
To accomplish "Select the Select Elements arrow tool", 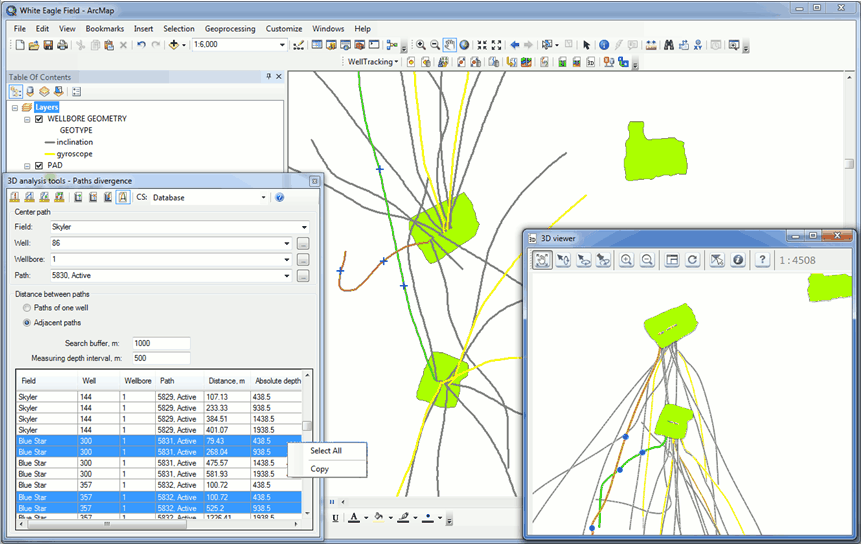I will (x=586, y=45).
